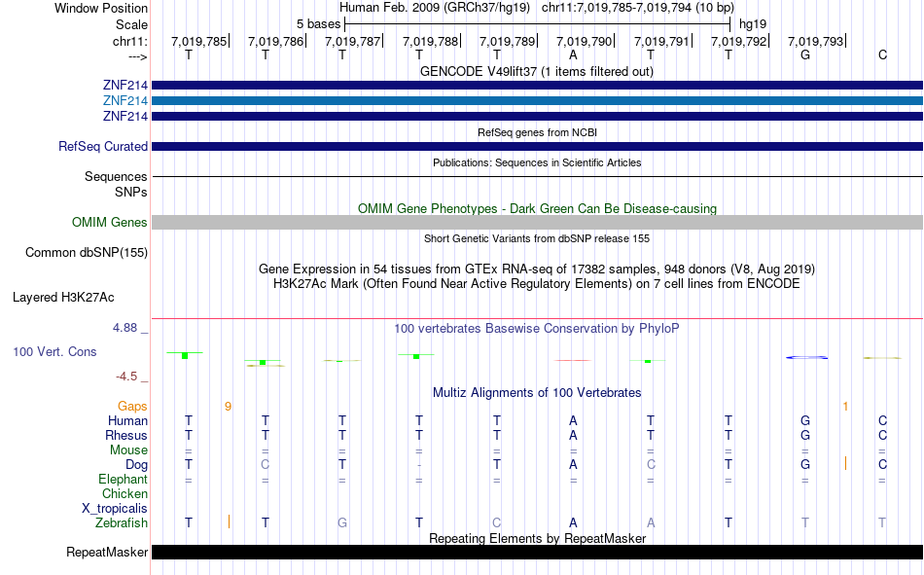
Task: Open the GTEx Gene Expression track title
Action: point(537,269)
